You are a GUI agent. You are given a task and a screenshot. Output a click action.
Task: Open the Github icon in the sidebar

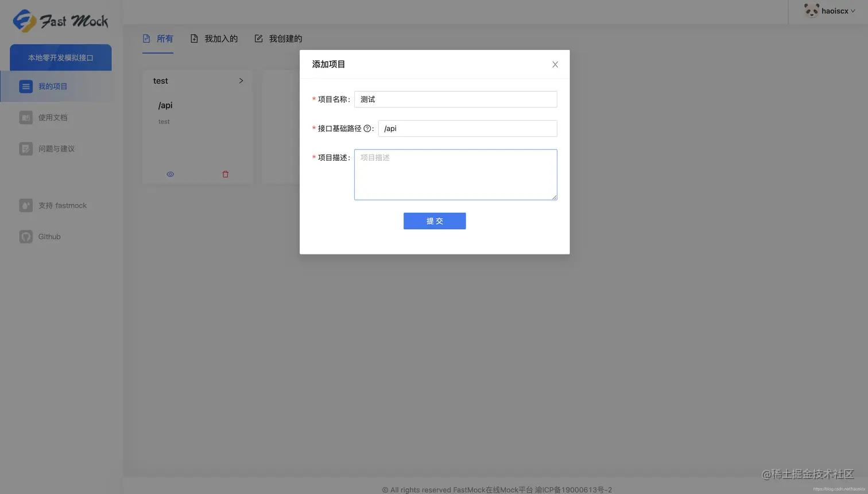pos(26,236)
